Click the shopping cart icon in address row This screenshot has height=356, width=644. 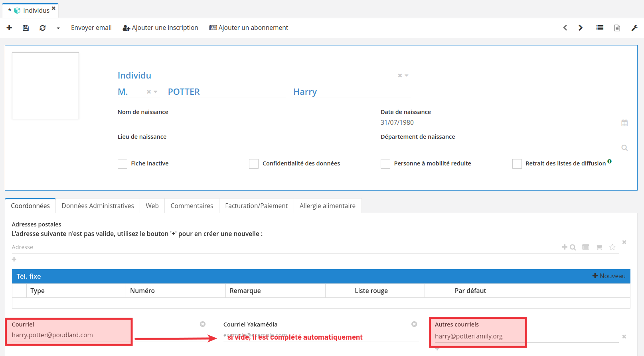point(599,247)
